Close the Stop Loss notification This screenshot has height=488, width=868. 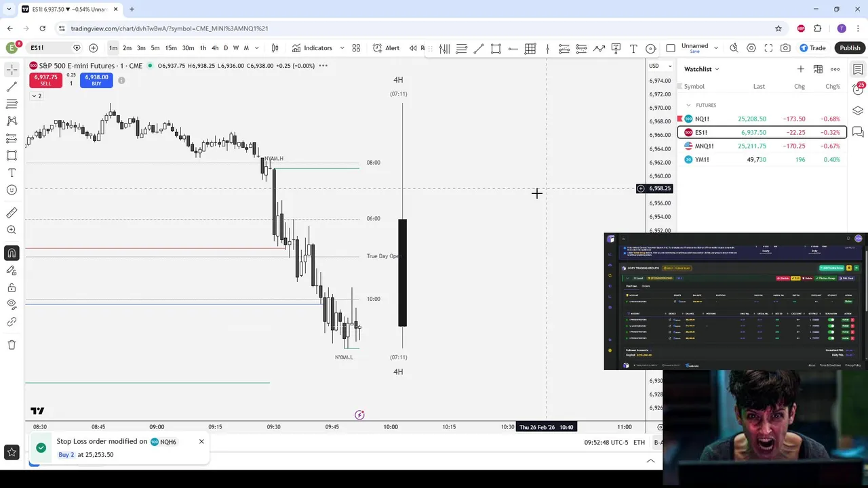[201, 442]
